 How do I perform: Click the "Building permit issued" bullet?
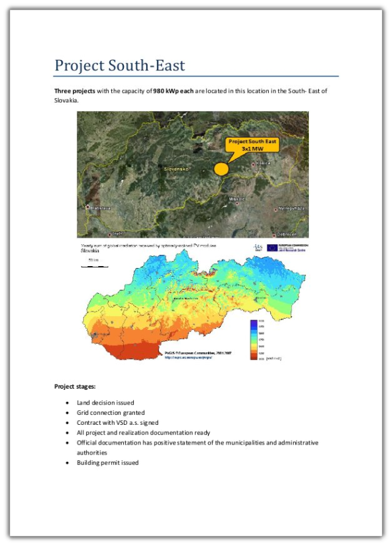point(107,463)
